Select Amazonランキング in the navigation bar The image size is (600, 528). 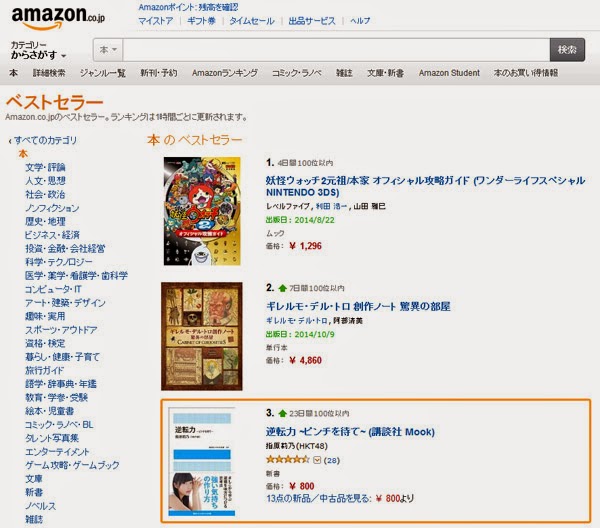pyautogui.click(x=225, y=73)
